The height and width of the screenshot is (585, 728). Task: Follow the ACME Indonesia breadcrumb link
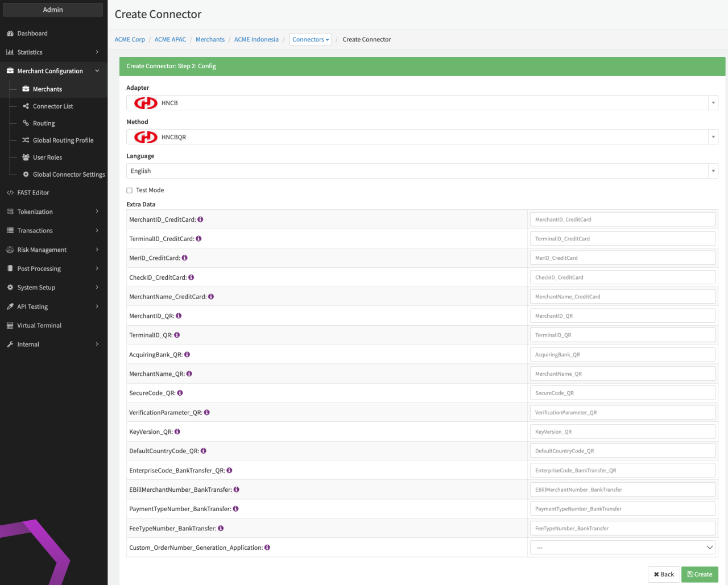(256, 40)
